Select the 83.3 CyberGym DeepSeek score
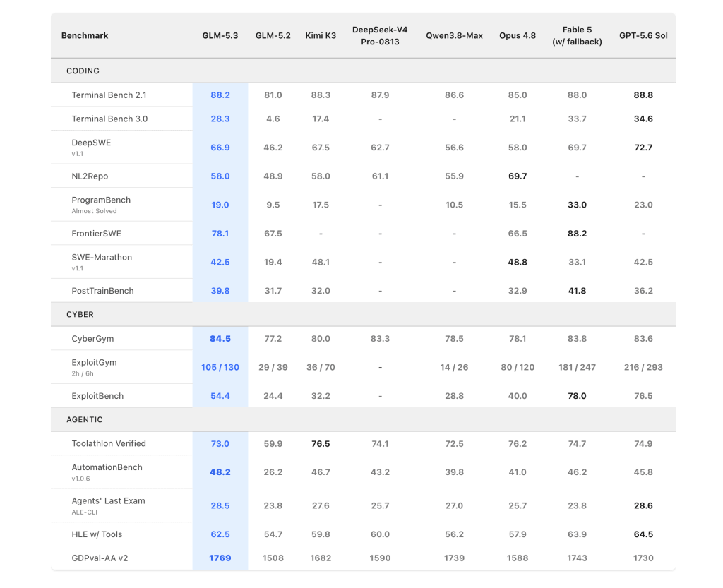This screenshot has height=588, width=723. coord(380,339)
